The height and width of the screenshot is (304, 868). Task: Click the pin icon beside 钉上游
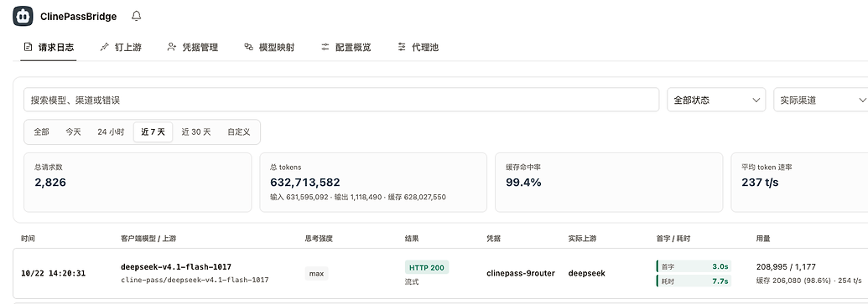[104, 47]
